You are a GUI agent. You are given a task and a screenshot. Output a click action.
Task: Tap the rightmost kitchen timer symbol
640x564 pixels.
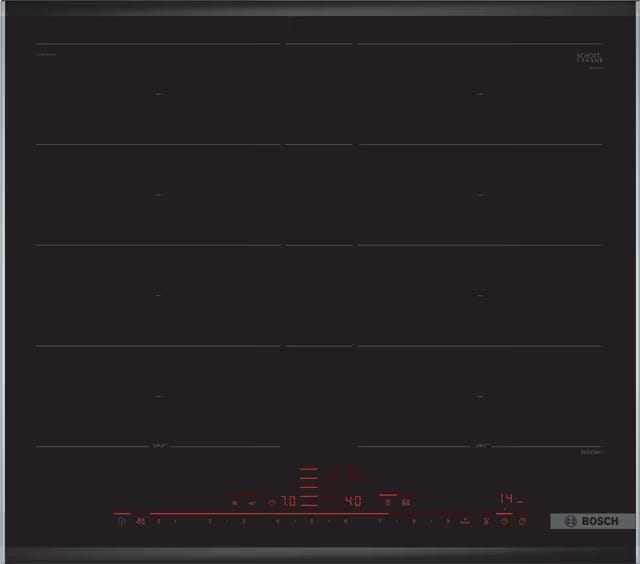coord(522,521)
